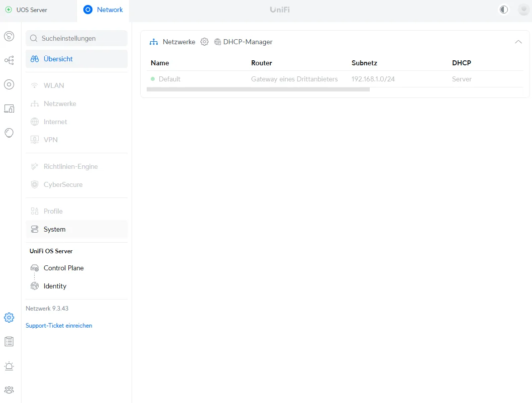Click the Netzwerke panel heading

pyautogui.click(x=179, y=42)
